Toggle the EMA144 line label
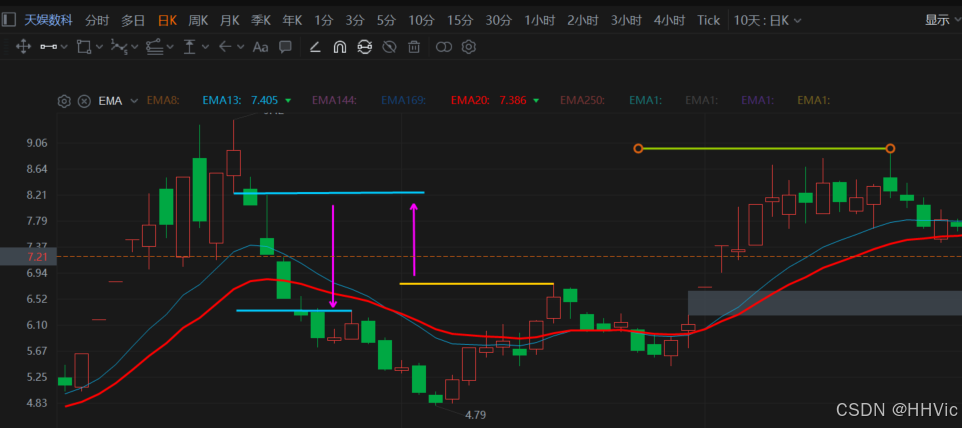The width and height of the screenshot is (962, 428). (x=334, y=101)
